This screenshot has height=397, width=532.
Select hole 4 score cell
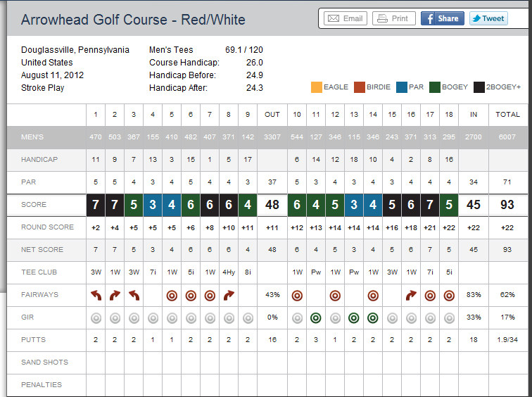[153, 205]
